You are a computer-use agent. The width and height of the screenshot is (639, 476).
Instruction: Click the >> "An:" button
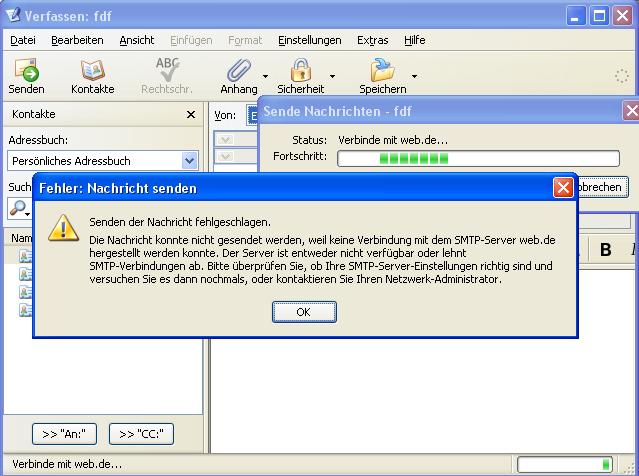pyautogui.click(x=64, y=433)
